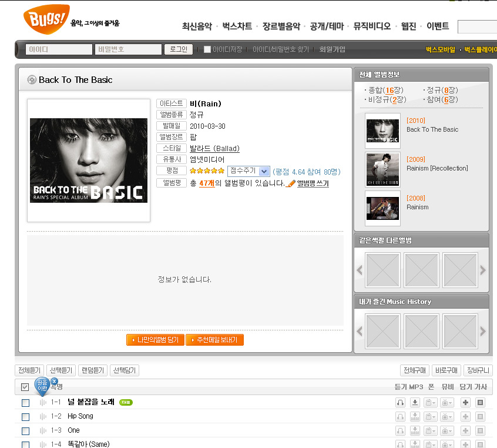Click the 전체듣기 button

[x=29, y=370]
